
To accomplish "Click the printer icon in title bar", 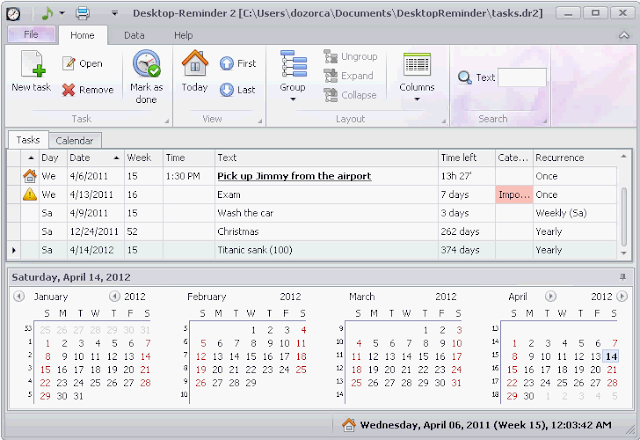I will tap(82, 13).
